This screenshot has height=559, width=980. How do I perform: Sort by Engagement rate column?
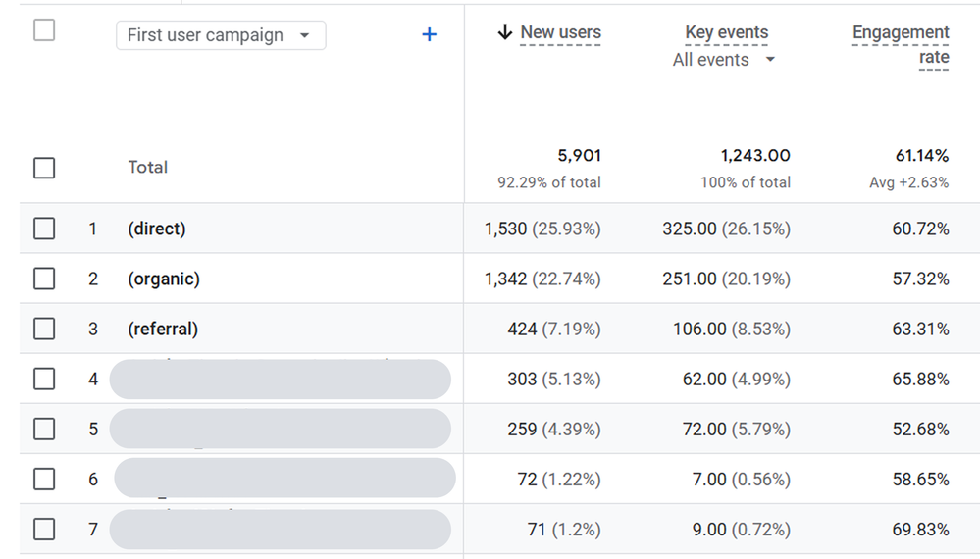click(901, 44)
